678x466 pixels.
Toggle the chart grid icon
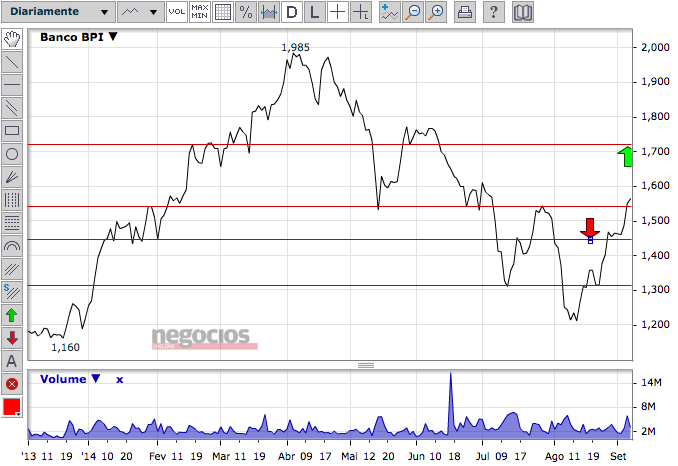pyautogui.click(x=223, y=12)
